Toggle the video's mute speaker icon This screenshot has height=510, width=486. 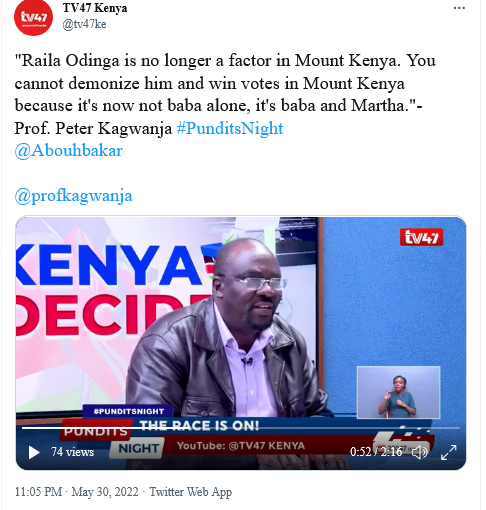[419, 452]
